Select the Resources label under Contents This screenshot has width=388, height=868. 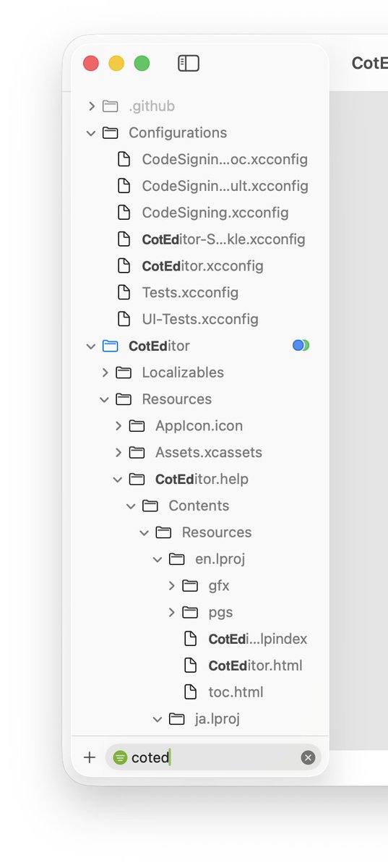pos(217,533)
